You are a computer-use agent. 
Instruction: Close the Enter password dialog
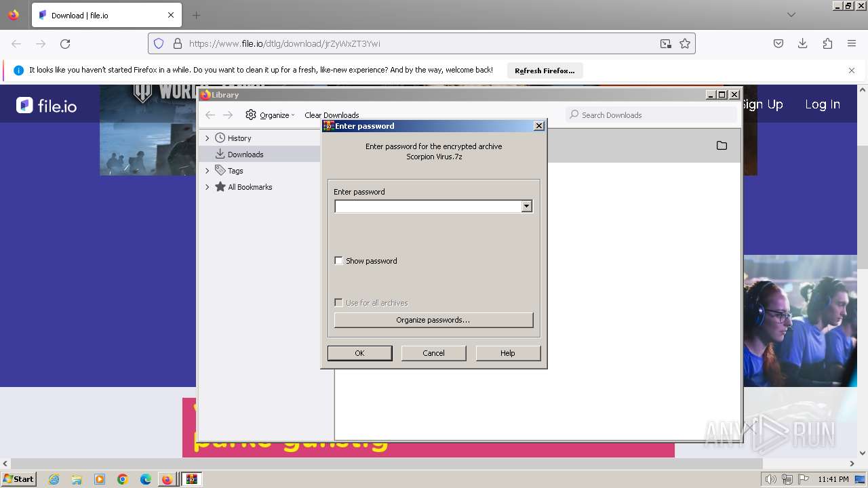[539, 126]
